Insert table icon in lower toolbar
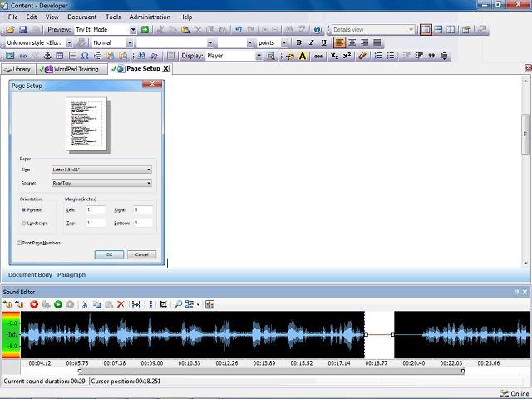This screenshot has width=532, height=399. 60,56
